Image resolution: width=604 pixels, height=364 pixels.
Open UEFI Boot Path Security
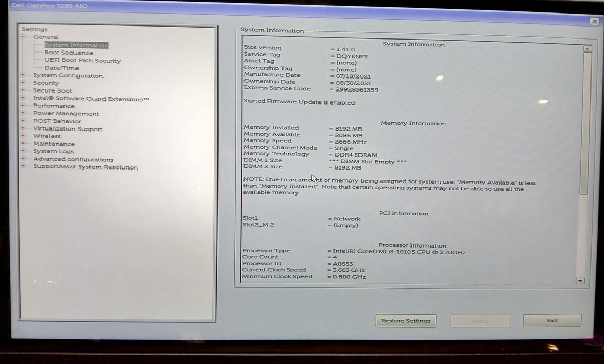pos(82,60)
